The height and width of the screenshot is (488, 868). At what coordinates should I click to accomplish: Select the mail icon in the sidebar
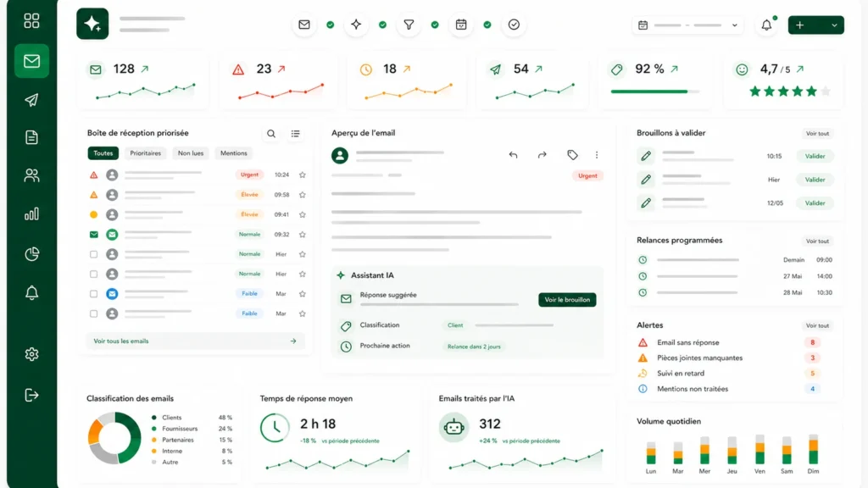click(x=31, y=61)
